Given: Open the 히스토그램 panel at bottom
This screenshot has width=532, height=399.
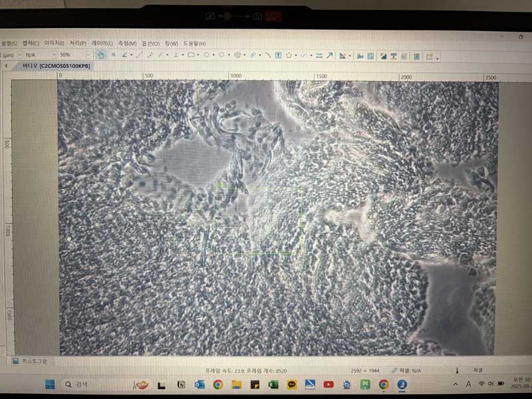Looking at the screenshot, I should coord(33,361).
